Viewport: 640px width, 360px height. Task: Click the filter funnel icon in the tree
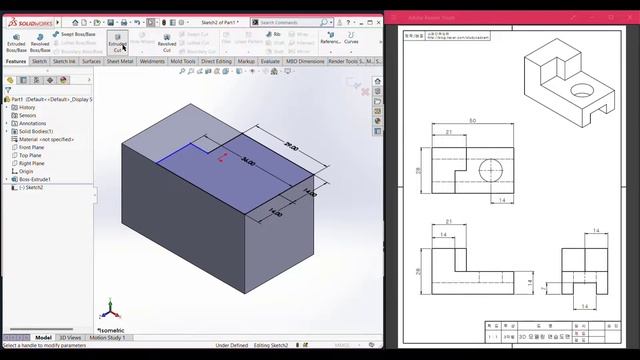point(8,90)
